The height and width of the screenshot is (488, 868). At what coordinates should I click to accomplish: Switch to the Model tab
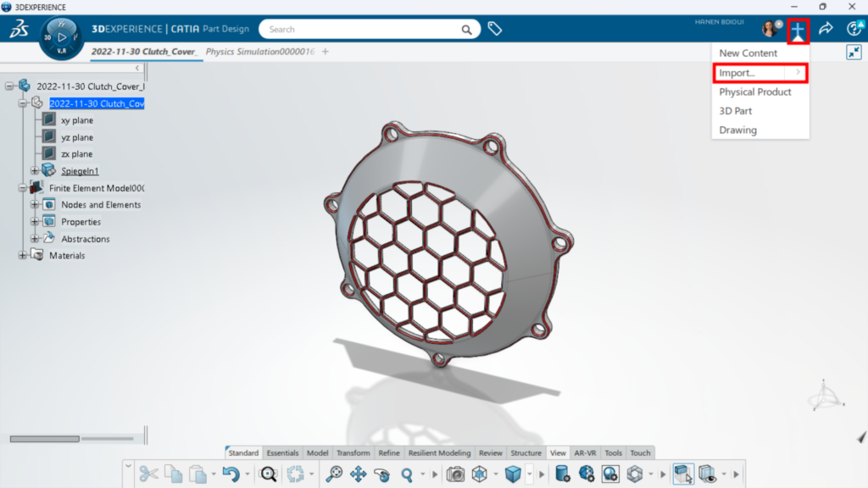pyautogui.click(x=317, y=452)
